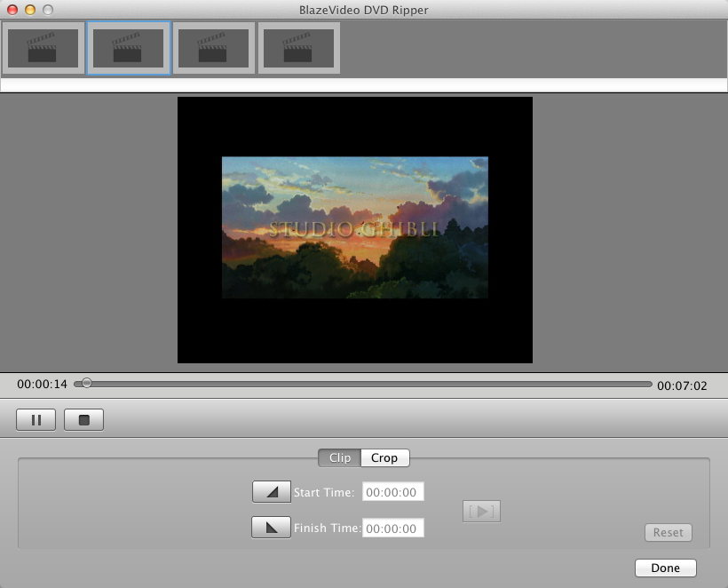Viewport: 728px width, 588px height.
Task: Set clip finish point with marker icon
Action: [x=271, y=528]
